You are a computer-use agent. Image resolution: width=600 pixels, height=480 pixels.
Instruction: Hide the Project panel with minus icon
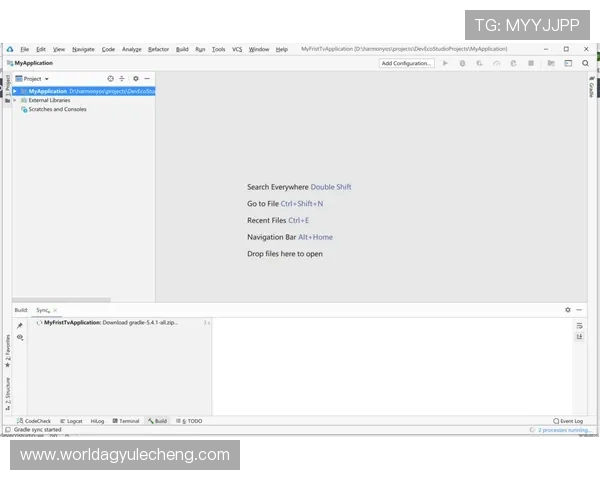click(x=147, y=78)
